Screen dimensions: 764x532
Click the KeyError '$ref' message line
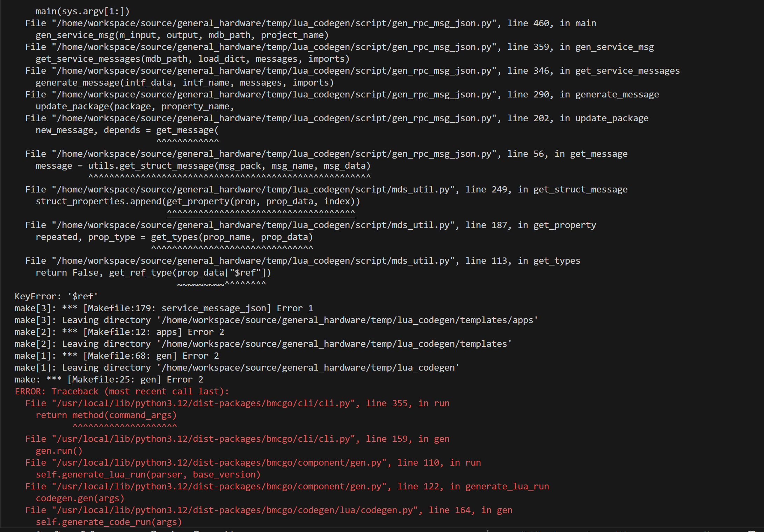pos(56,297)
